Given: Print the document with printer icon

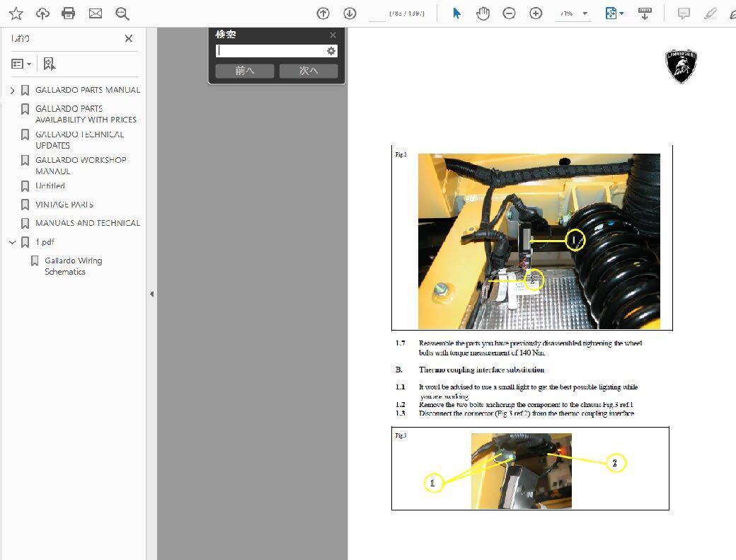Looking at the screenshot, I should point(69,13).
